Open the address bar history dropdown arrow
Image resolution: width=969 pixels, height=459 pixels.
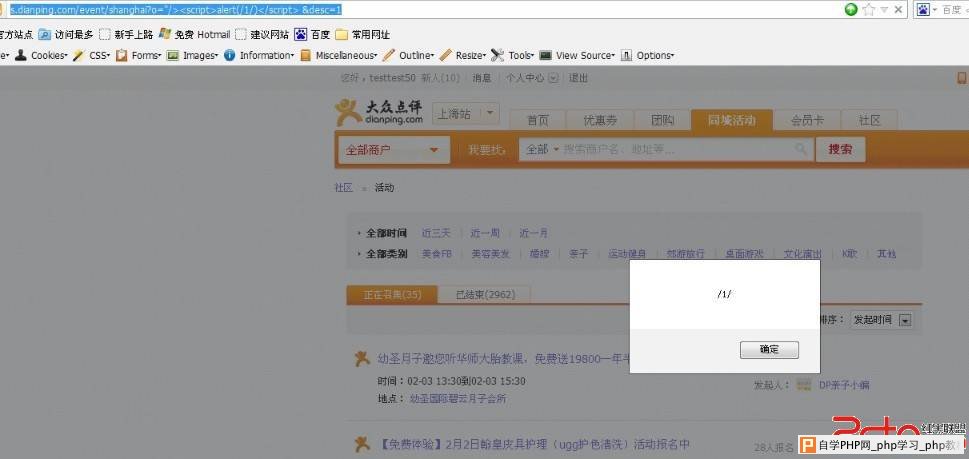point(884,10)
